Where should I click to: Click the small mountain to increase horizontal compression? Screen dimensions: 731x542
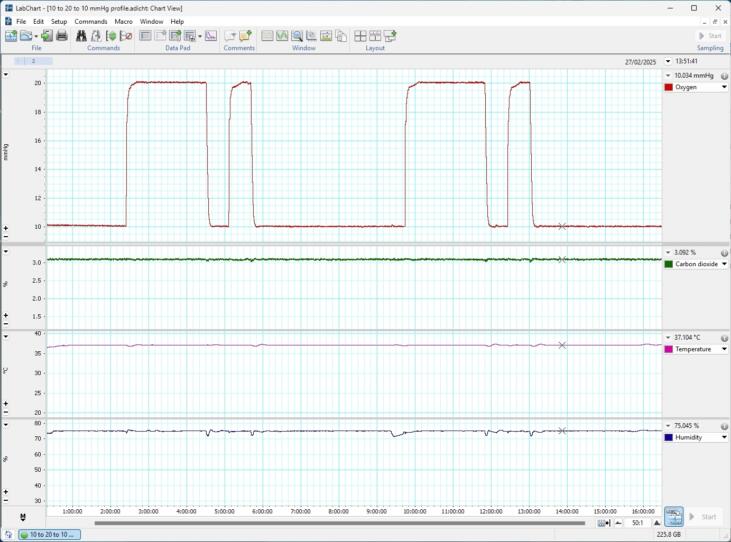[x=618, y=523]
